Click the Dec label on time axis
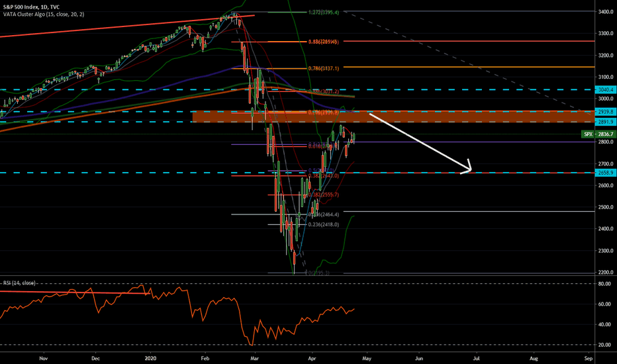Viewport: 617px width, 364px height. pos(95,359)
